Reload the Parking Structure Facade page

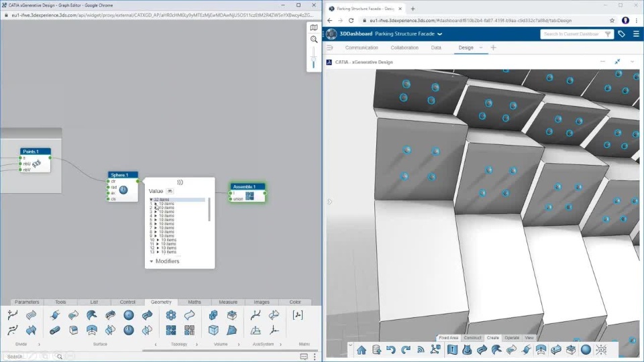click(351, 20)
